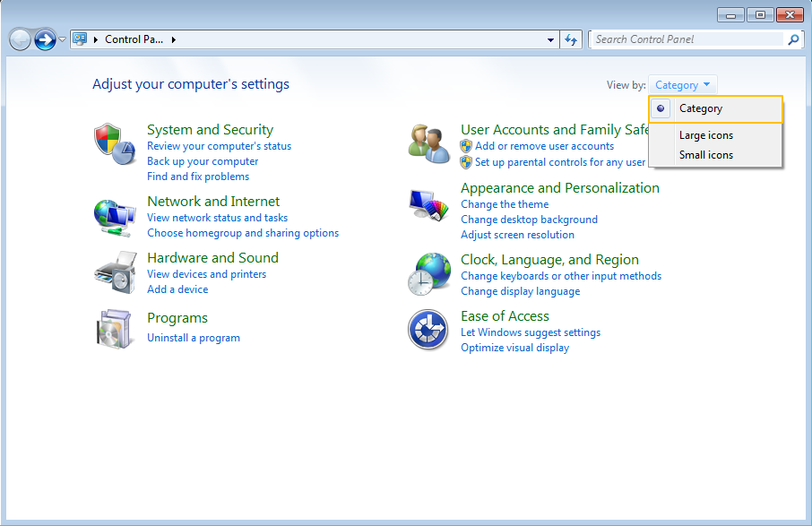Open the Clock, Language, and Region globe icon
812x526 pixels.
pyautogui.click(x=428, y=274)
